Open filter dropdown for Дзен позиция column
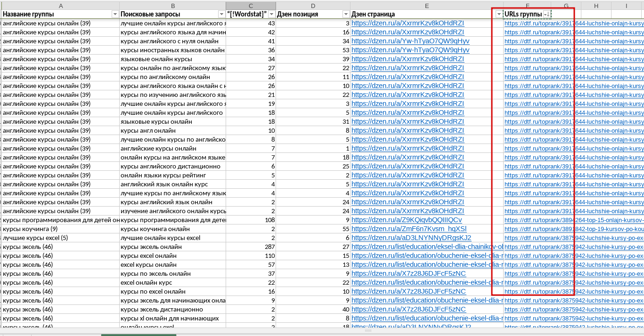Viewport: 644px width, 336px height. point(346,14)
